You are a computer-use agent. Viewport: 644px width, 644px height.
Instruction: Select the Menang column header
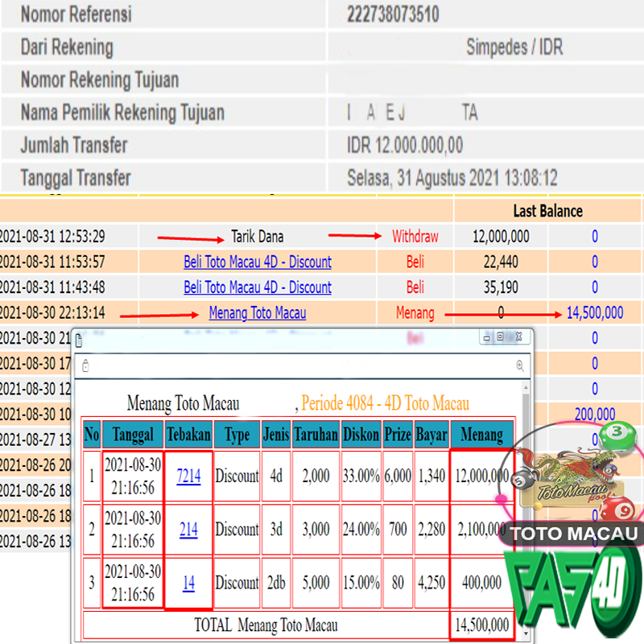481,434
